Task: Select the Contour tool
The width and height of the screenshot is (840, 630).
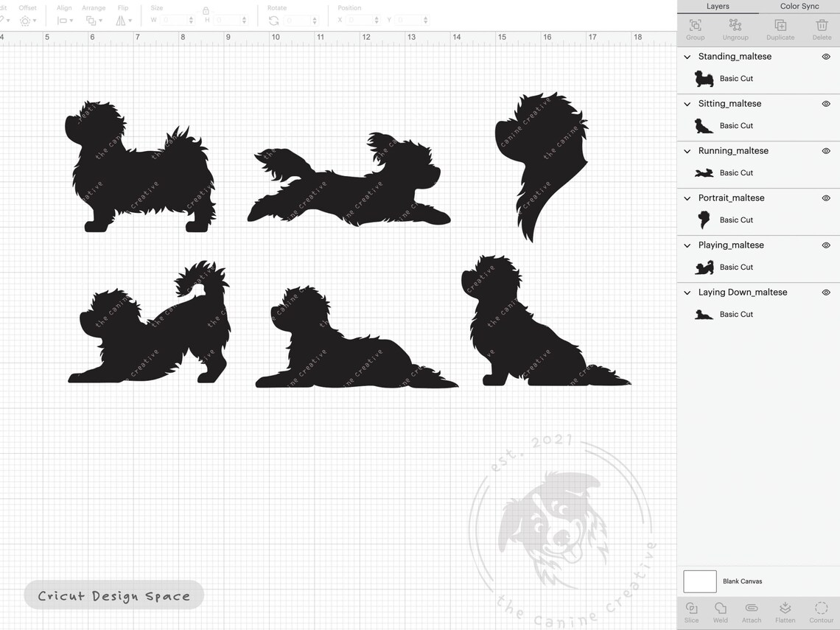Action: pos(820,612)
